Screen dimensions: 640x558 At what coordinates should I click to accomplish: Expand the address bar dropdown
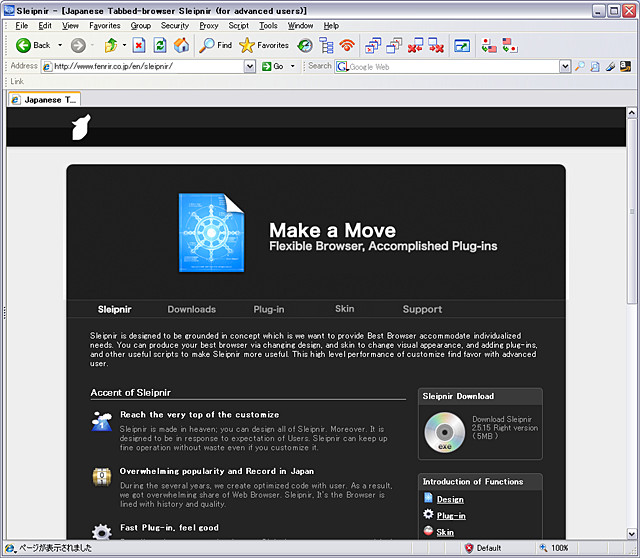pos(250,66)
